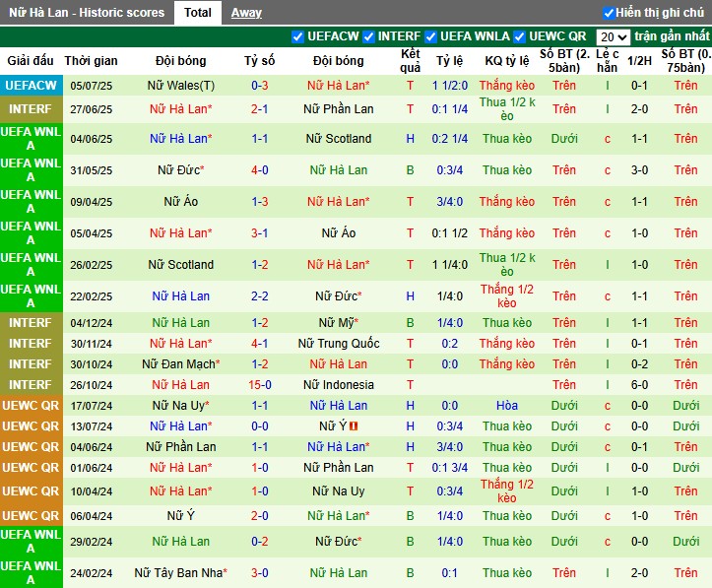Click the 4-0 score of Nữ Đức match

tap(260, 170)
